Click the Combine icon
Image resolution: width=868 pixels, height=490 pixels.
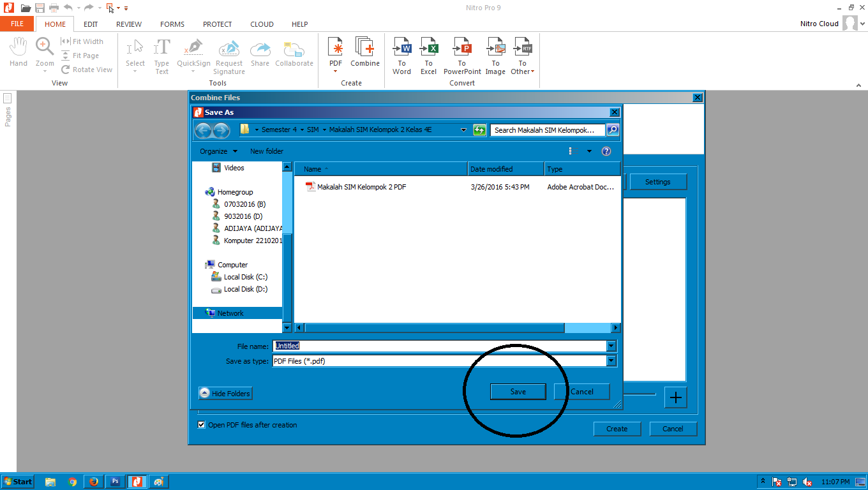(x=364, y=54)
